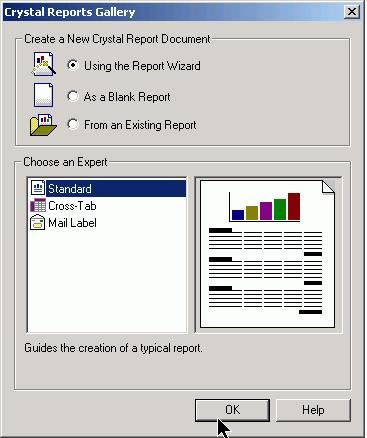
Task: Select Using the Report Wizard radio button
Action: [x=73, y=65]
